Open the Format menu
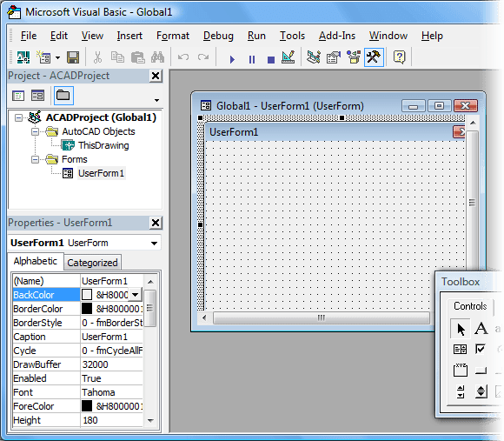Image resolution: width=504 pixels, height=441 pixels. click(173, 36)
